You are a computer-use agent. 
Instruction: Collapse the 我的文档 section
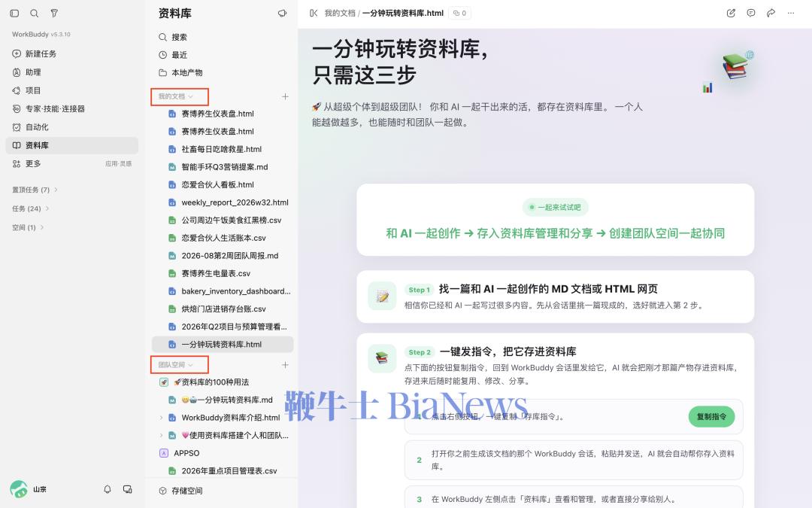(x=175, y=96)
